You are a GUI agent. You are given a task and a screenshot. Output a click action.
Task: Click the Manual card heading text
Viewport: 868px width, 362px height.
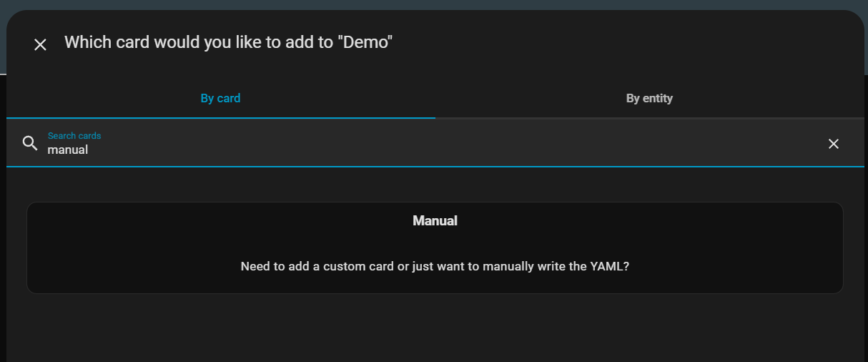point(435,221)
